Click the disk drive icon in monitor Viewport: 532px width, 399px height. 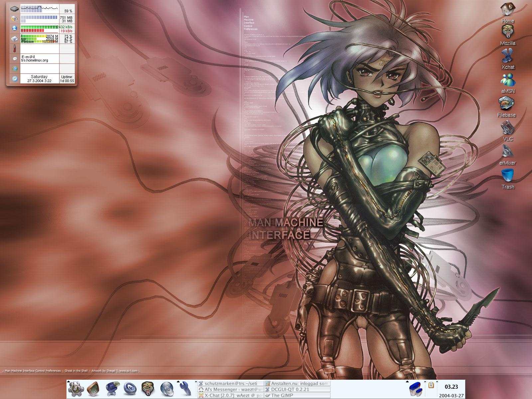pos(15,39)
